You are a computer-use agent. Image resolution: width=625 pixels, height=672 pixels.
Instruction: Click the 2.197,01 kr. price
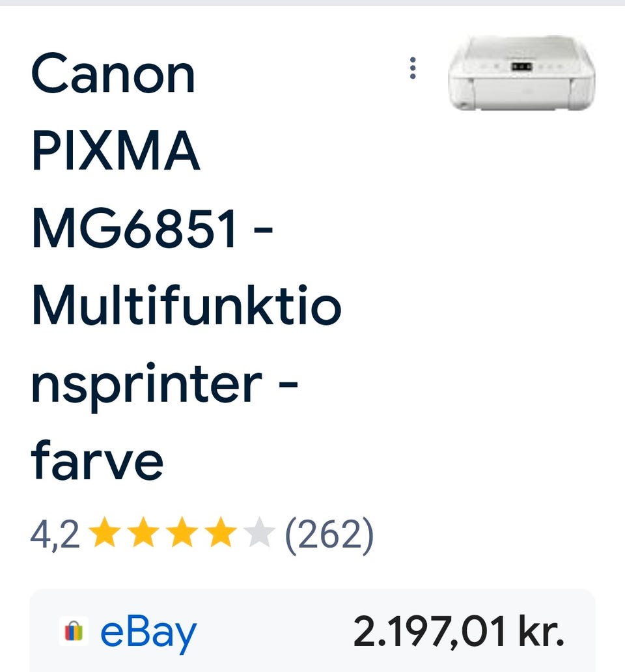(x=459, y=632)
